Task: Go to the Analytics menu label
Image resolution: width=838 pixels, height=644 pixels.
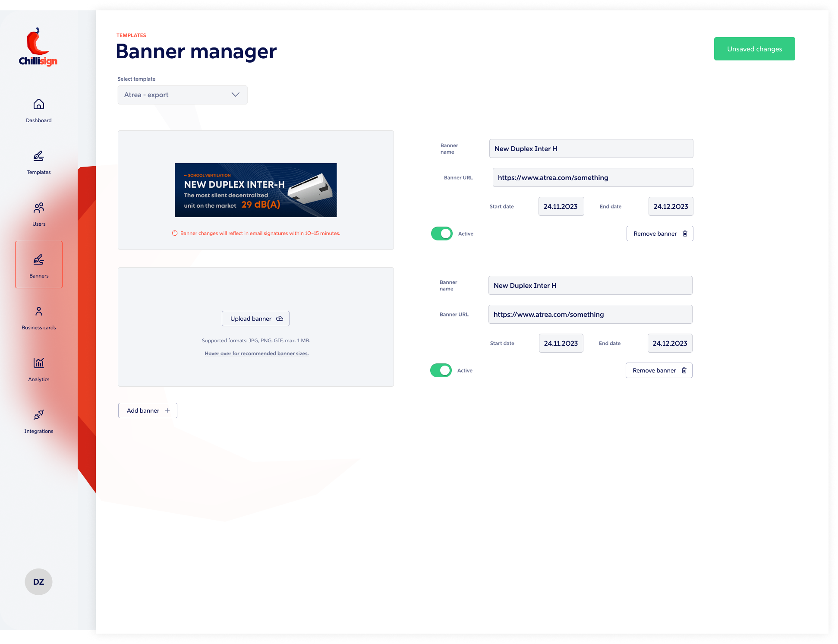Action: [39, 379]
